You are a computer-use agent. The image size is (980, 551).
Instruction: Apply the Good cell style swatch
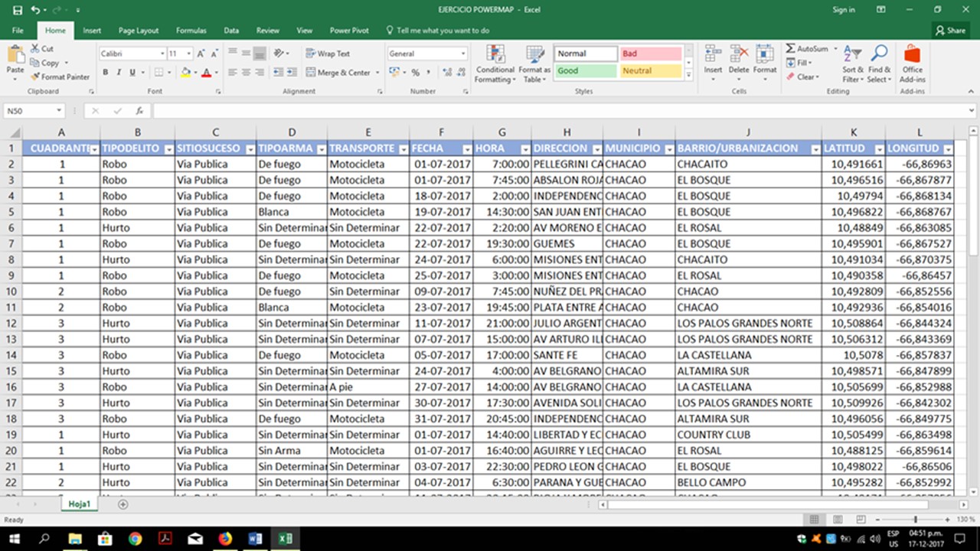pyautogui.click(x=585, y=70)
